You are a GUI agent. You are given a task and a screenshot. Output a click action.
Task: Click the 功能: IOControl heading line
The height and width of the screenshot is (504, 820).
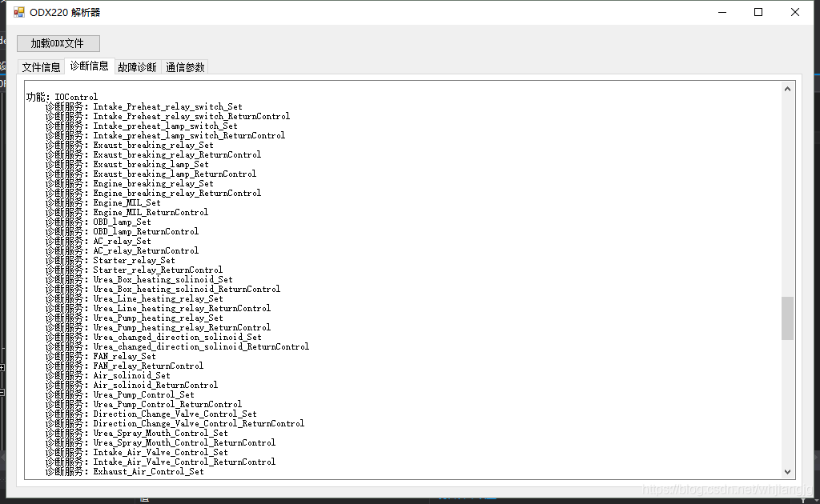62,97
